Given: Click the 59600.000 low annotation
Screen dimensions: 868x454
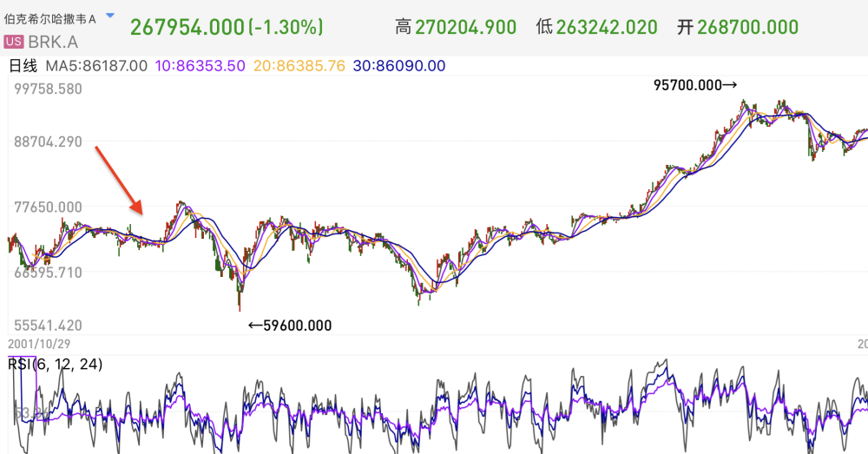Looking at the screenshot, I should click(290, 326).
